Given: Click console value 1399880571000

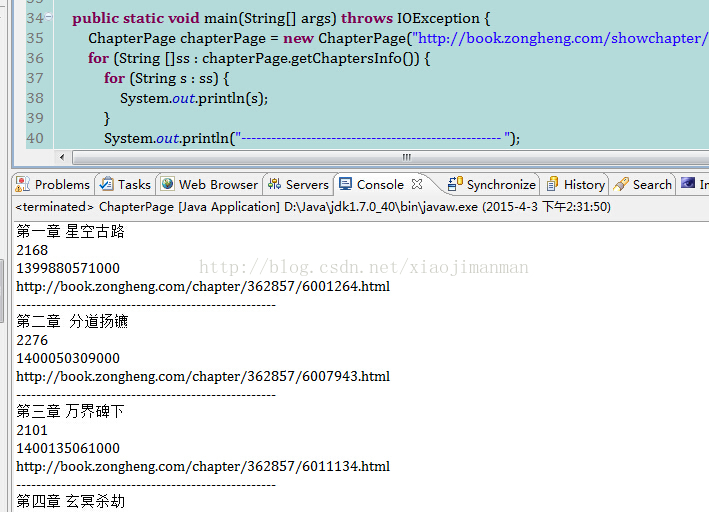Looking at the screenshot, I should click(x=68, y=268).
